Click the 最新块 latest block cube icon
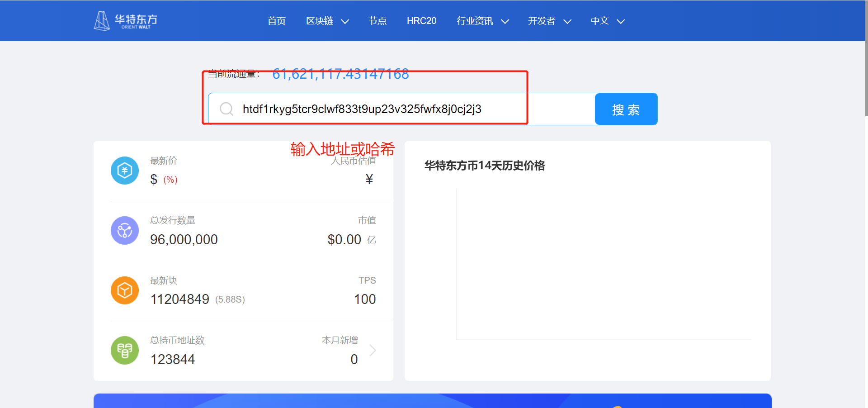The height and width of the screenshot is (408, 868). pos(124,290)
